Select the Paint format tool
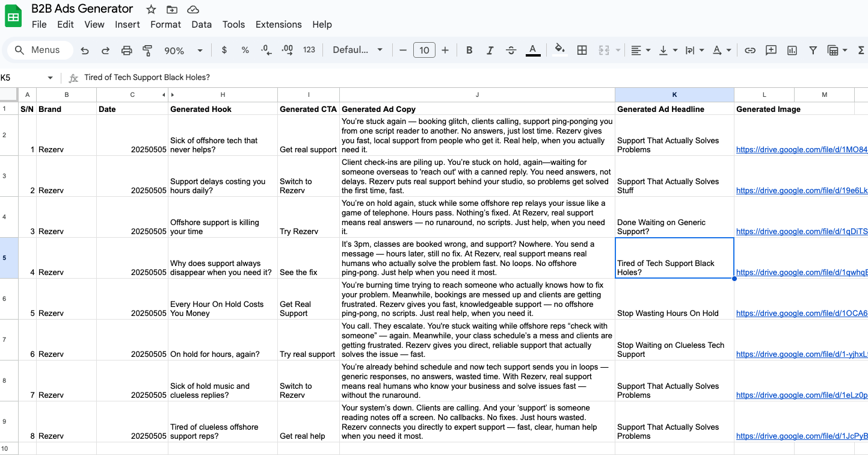 [147, 51]
